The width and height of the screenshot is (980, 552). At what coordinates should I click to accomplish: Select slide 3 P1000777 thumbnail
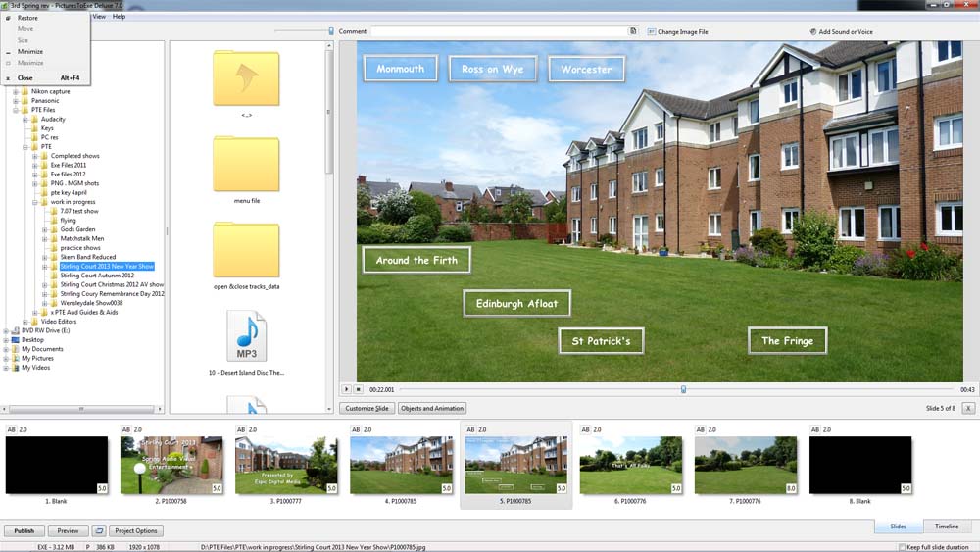coord(286,465)
